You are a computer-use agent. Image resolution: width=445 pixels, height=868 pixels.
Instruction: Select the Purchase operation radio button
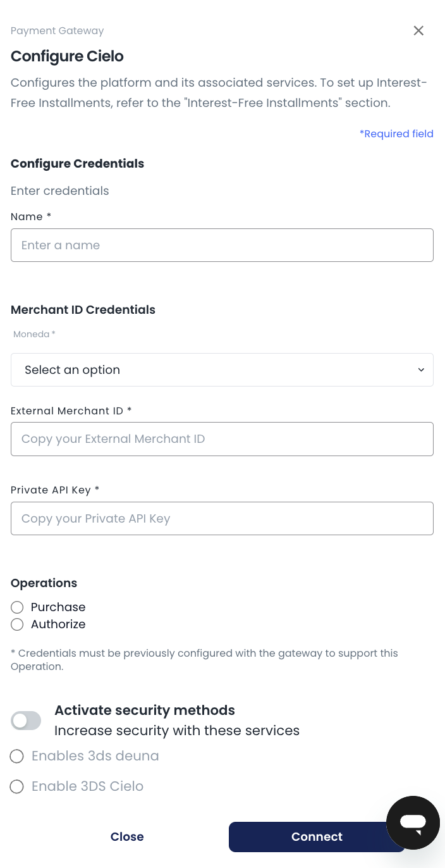18,607
